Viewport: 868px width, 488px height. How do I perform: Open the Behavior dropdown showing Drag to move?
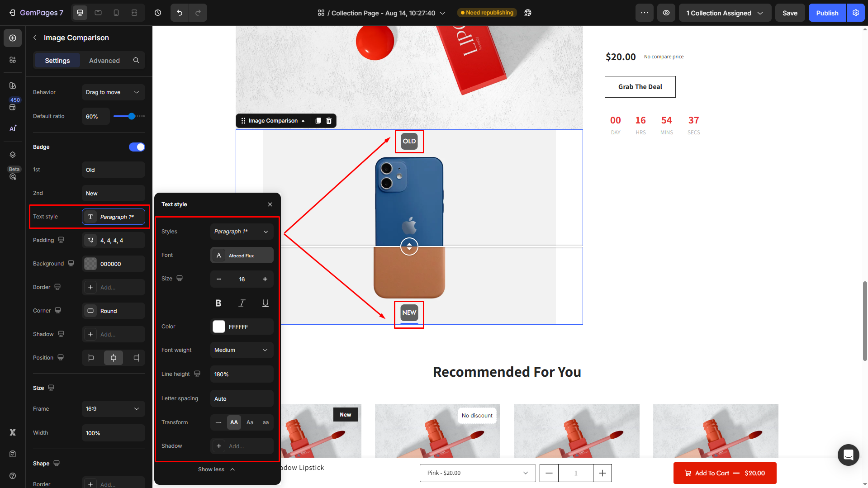(113, 92)
